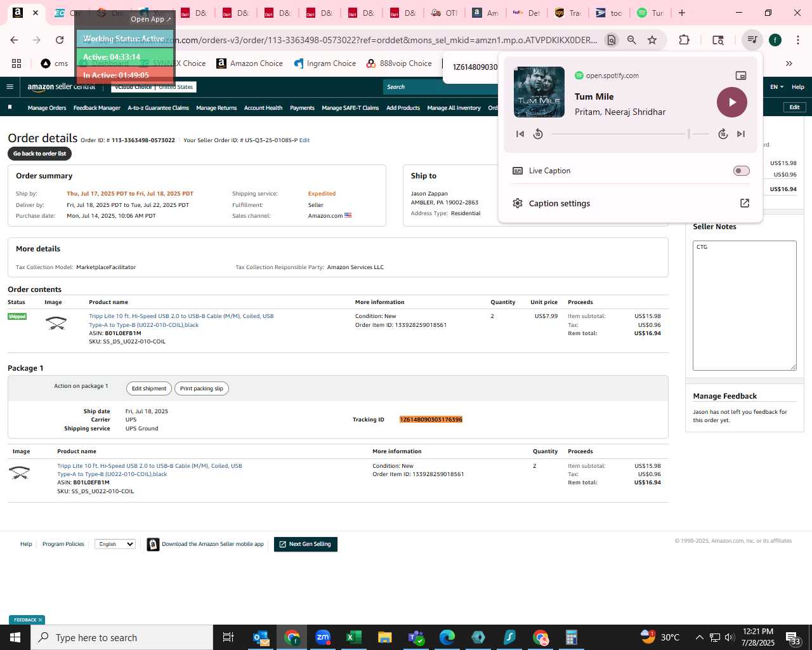The image size is (812, 650).
Task: Switch to the UPS Tracking browser tab
Action: coord(568,13)
